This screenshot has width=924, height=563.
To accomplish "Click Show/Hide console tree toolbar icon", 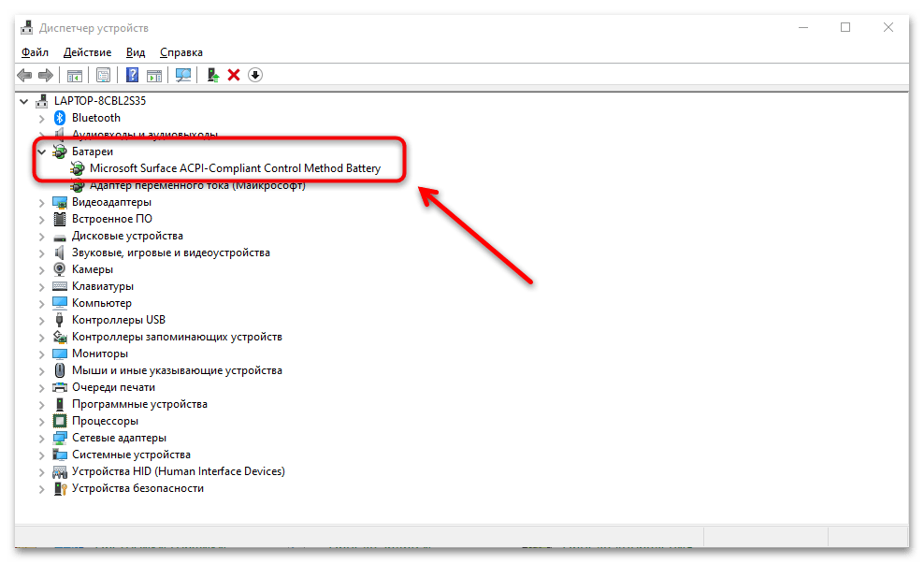I will tap(74, 75).
